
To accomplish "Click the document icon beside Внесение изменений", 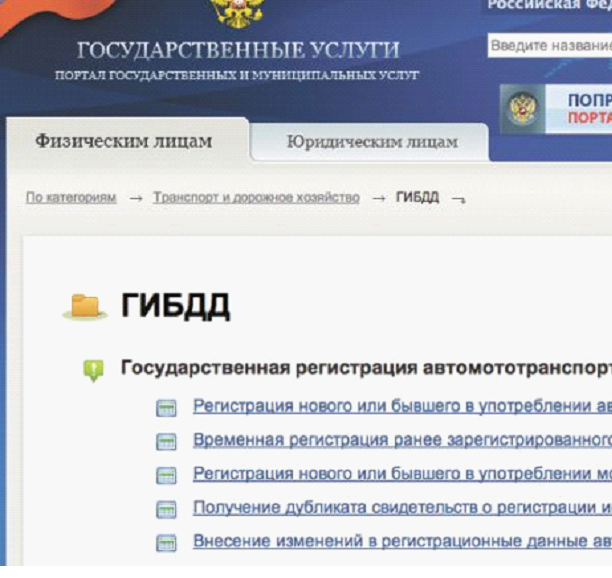I will click(166, 544).
